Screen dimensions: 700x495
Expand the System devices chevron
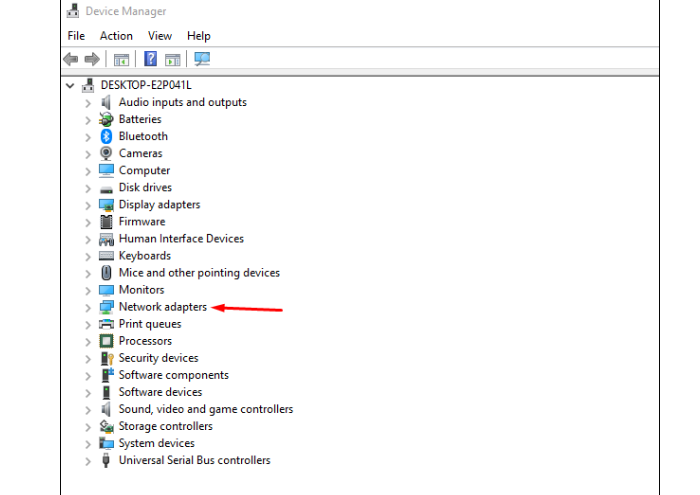coord(88,444)
